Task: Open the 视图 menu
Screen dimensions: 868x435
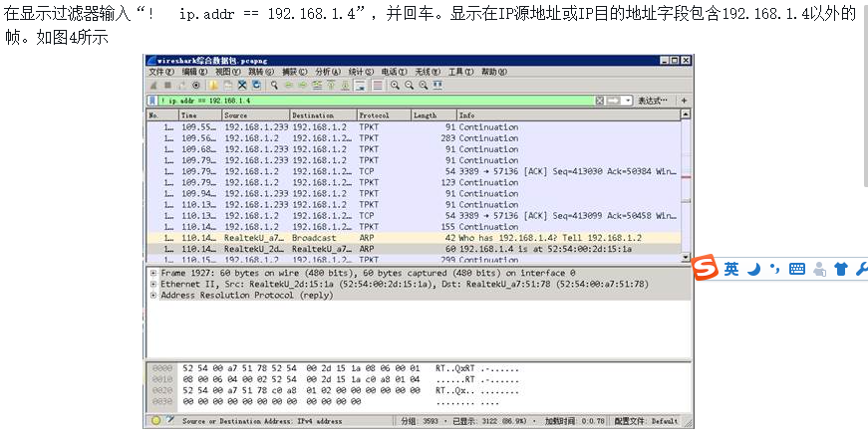Action: click(x=227, y=72)
